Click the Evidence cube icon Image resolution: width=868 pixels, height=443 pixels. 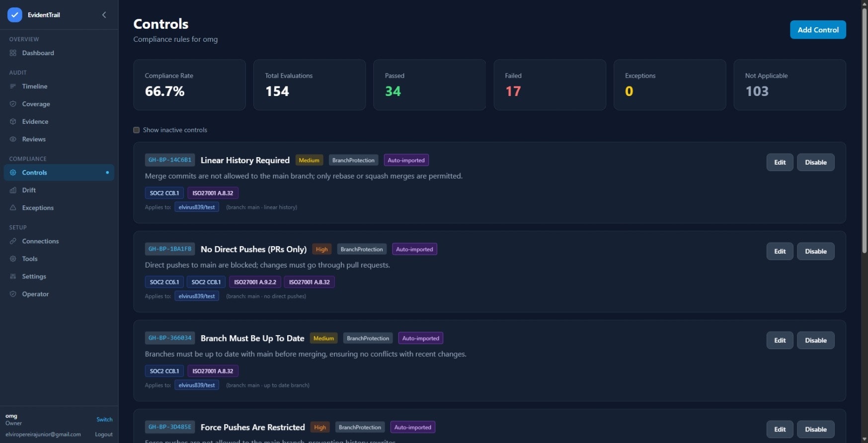[13, 122]
